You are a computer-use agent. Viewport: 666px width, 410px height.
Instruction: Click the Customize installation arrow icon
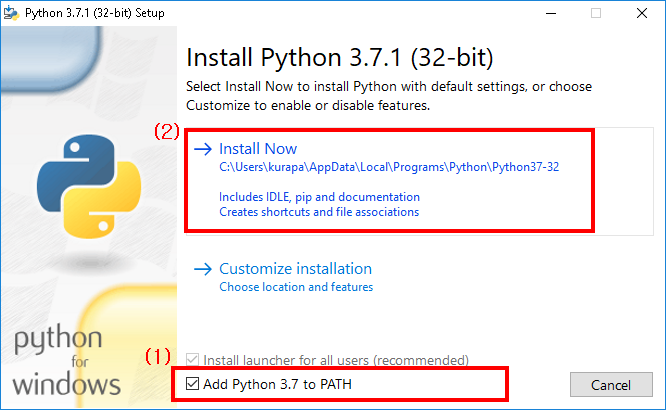[203, 269]
